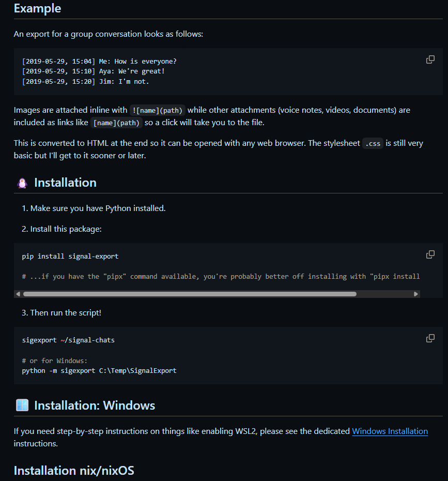Image resolution: width=448 pixels, height=481 pixels.
Task: Click the .css inline code label
Action: [373, 143]
